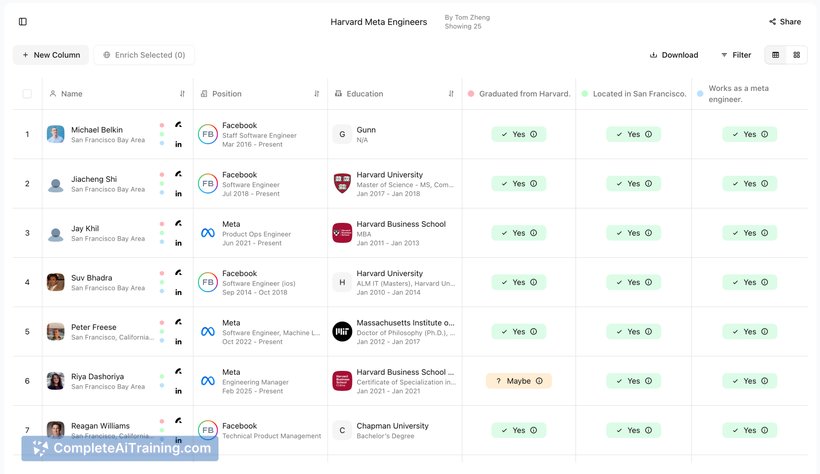Open Suv Bhadra's profile photo
Viewport: 820px width, 474px height.
click(x=55, y=282)
